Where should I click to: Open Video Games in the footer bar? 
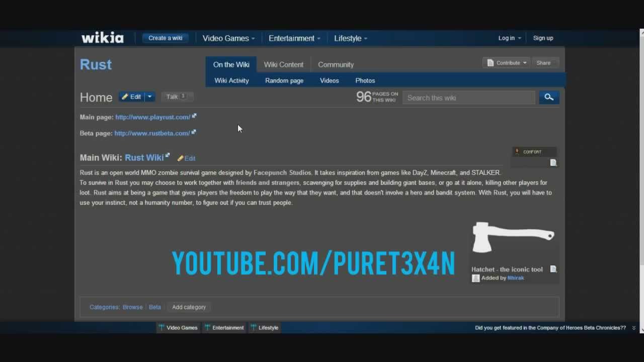(178, 328)
